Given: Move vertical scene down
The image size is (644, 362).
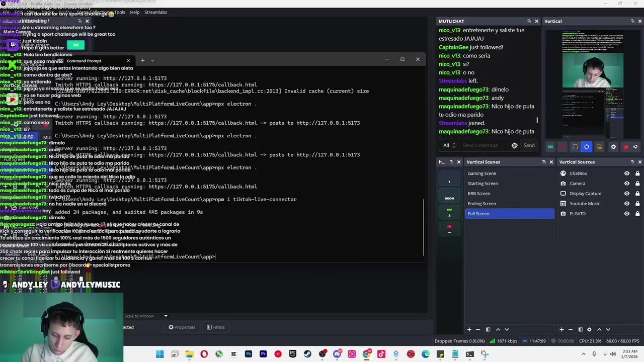Looking at the screenshot, I should point(507,329).
